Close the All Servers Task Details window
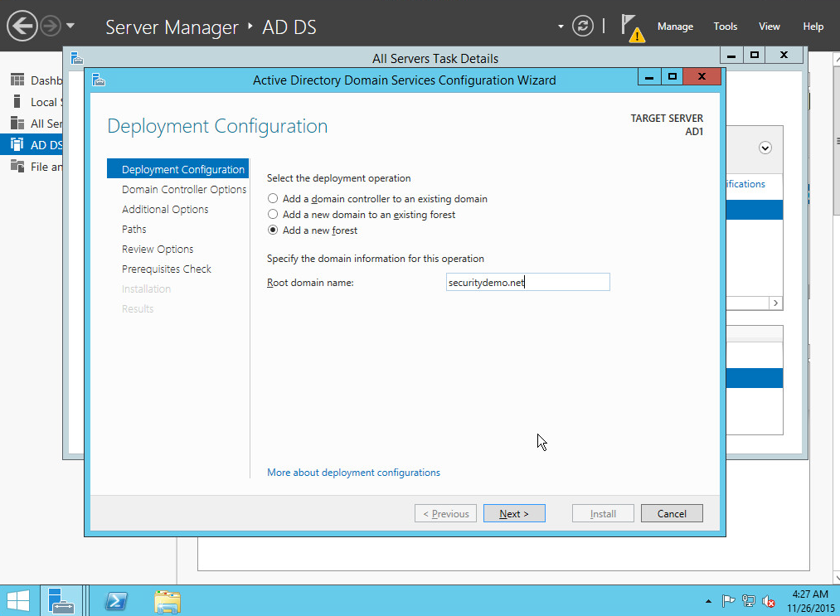The image size is (840, 616). pyautogui.click(x=784, y=56)
